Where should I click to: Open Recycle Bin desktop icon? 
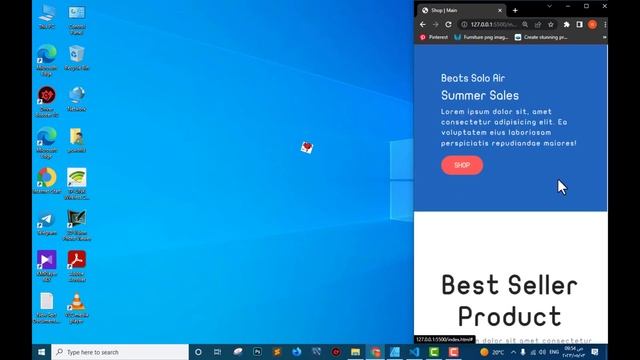77,58
